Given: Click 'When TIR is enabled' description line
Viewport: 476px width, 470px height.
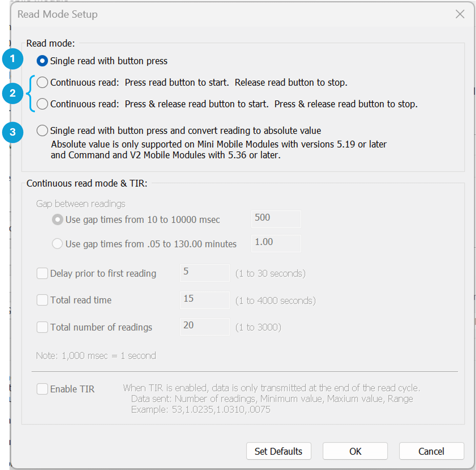Looking at the screenshot, I should (x=271, y=388).
